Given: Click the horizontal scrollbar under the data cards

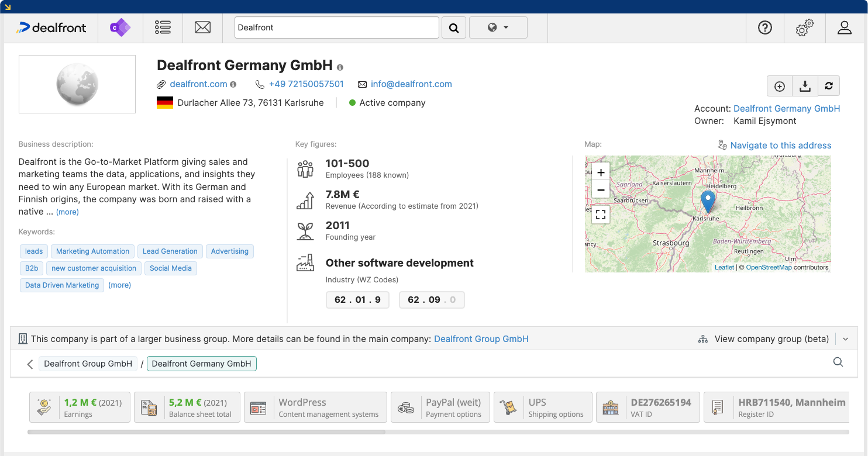Looking at the screenshot, I should [x=206, y=432].
